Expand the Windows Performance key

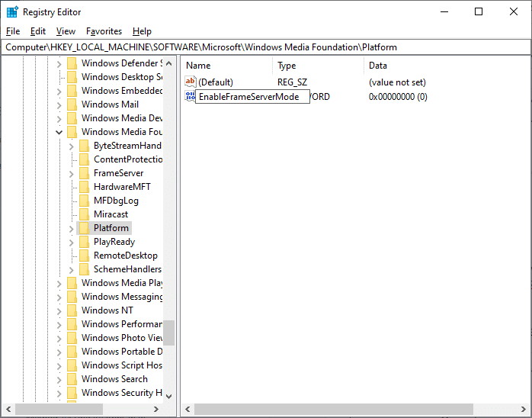59,325
